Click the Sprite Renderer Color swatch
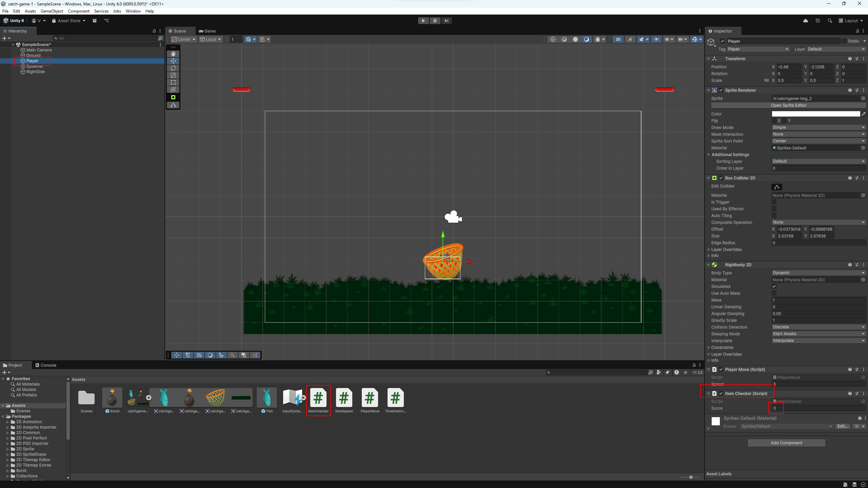This screenshot has width=868, height=488. 815,114
